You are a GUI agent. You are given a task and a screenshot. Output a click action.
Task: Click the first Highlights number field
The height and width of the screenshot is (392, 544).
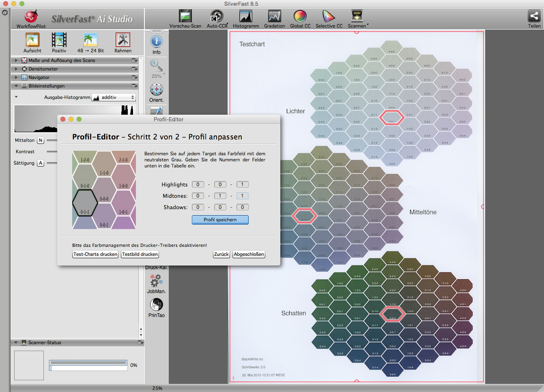tap(198, 184)
